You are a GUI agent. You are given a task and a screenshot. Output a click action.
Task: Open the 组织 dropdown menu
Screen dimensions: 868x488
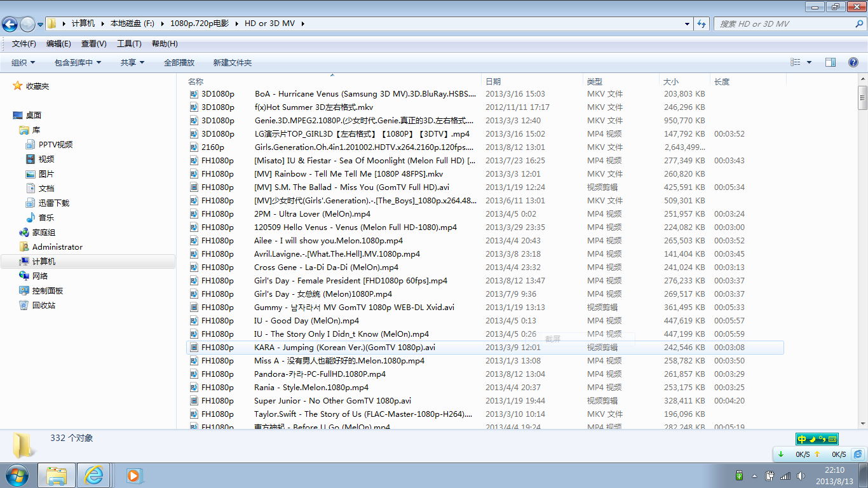[24, 62]
